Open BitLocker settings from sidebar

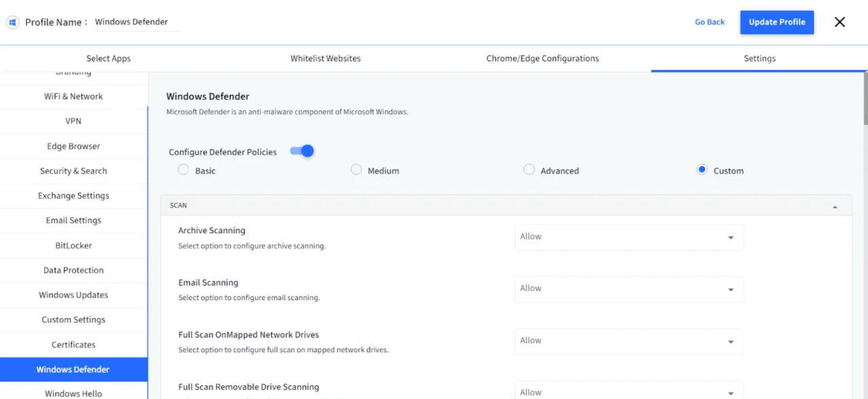[73, 245]
